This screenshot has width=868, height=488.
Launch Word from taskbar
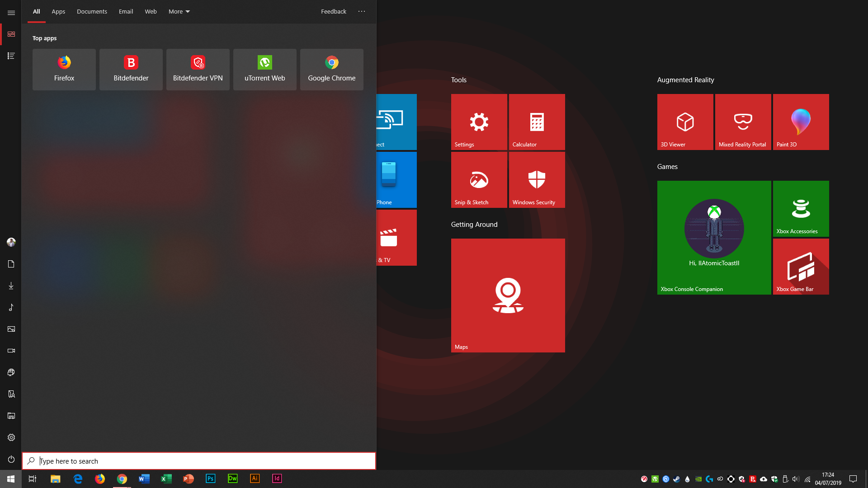click(x=144, y=479)
